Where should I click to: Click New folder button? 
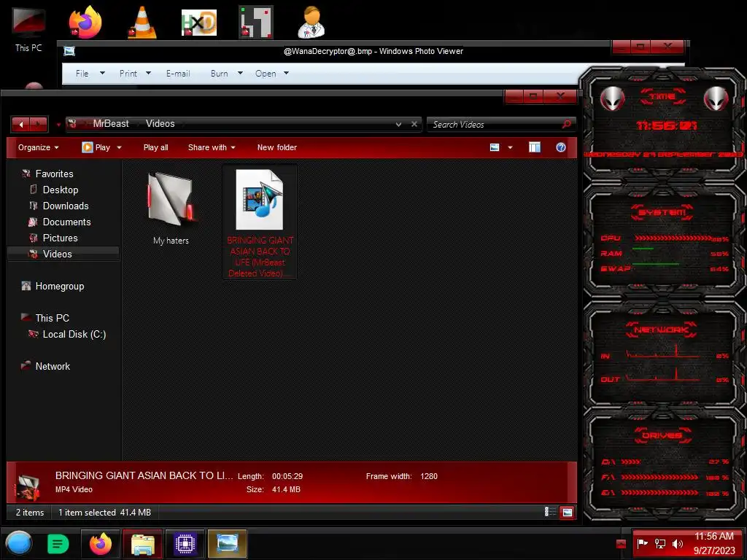pos(276,147)
